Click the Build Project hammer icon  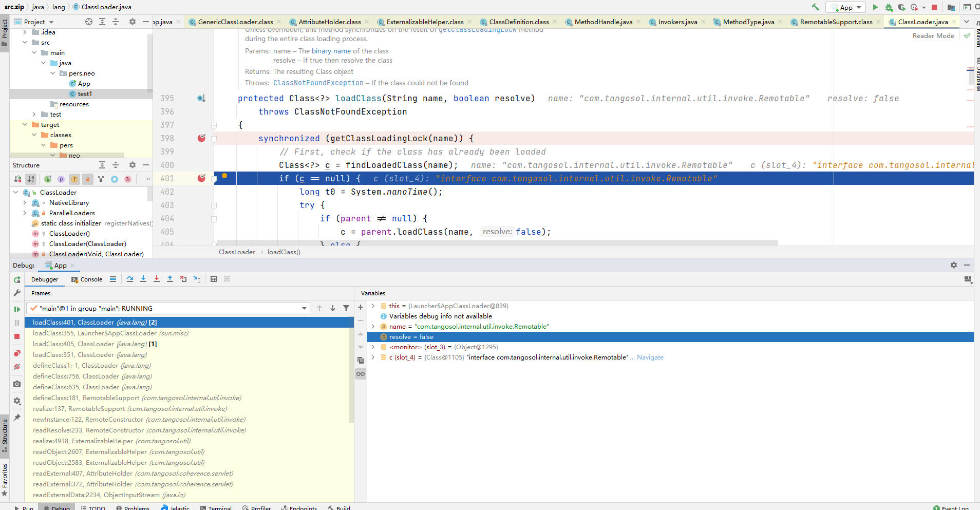[815, 7]
